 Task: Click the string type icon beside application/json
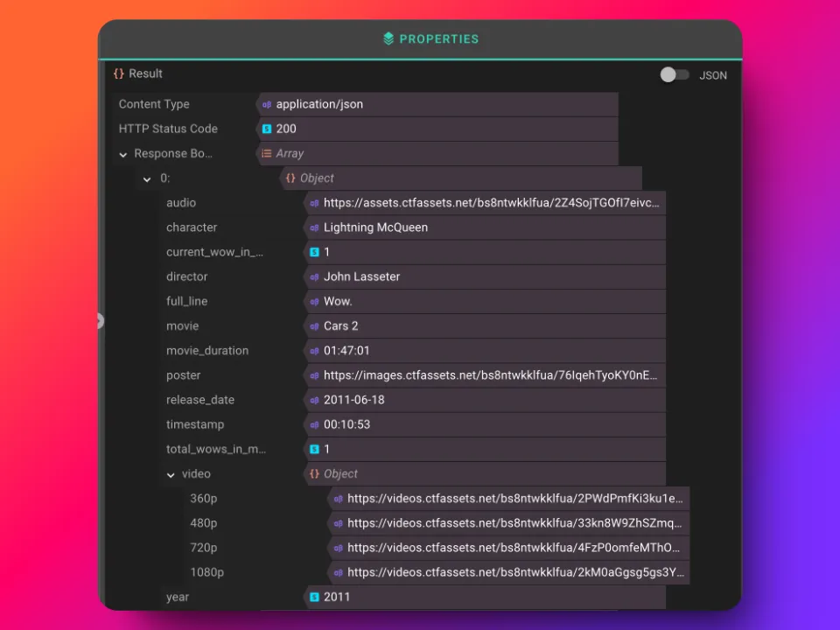pyautogui.click(x=267, y=105)
